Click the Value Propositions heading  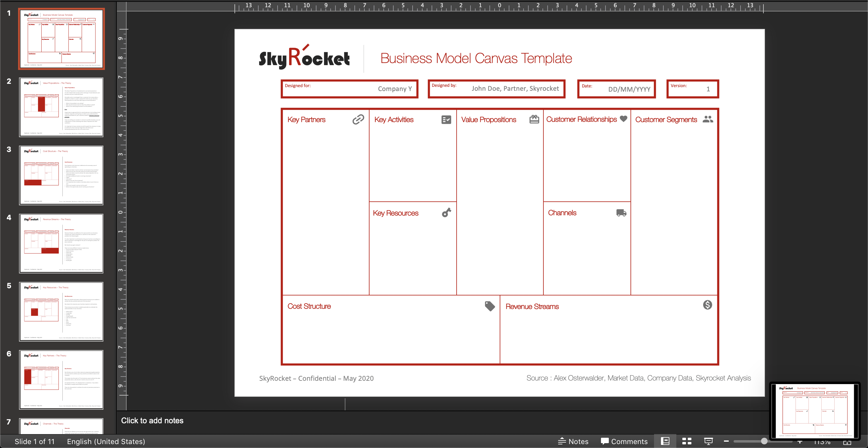click(489, 120)
